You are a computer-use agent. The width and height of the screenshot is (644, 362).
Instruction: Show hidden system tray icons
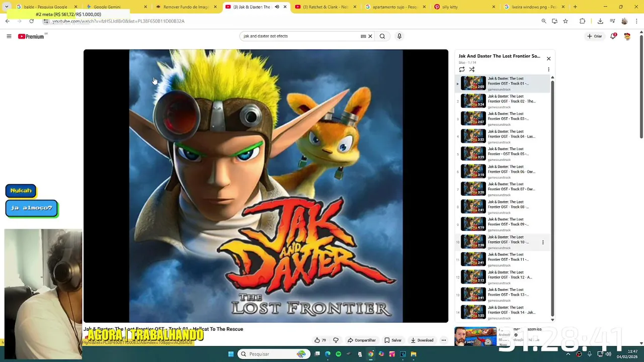[x=568, y=354]
